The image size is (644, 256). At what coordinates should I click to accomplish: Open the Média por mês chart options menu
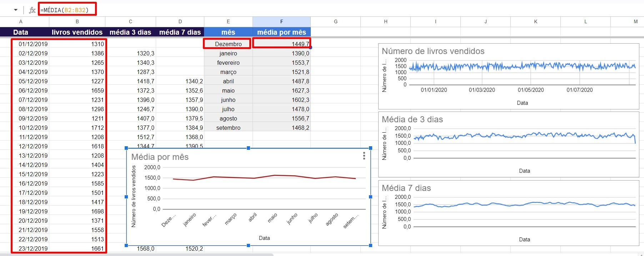point(364,156)
